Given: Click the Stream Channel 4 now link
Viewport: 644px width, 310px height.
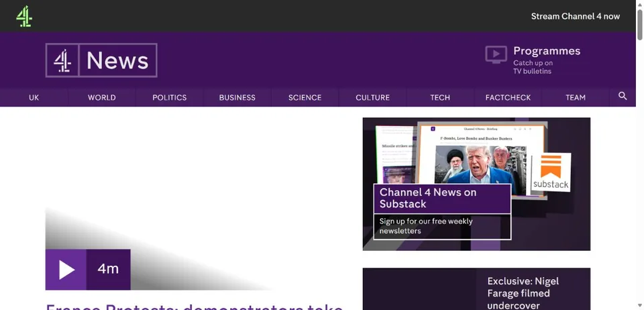Looking at the screenshot, I should tap(576, 16).
